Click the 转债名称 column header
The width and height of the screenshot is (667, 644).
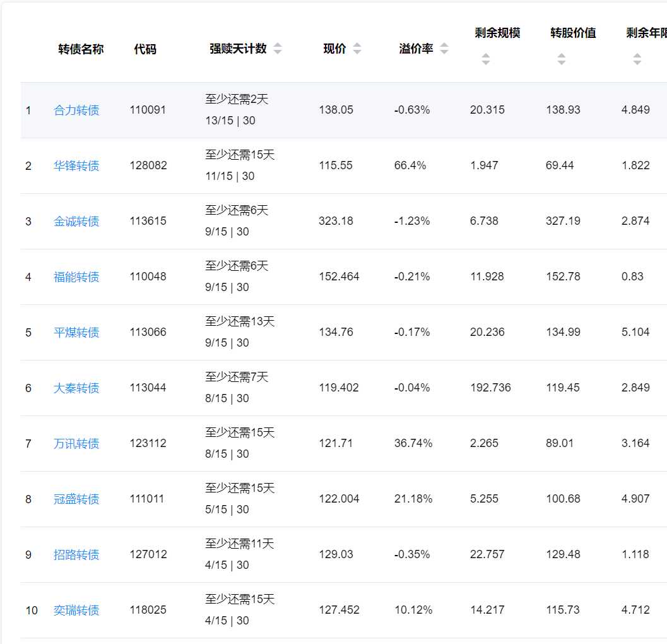81,49
